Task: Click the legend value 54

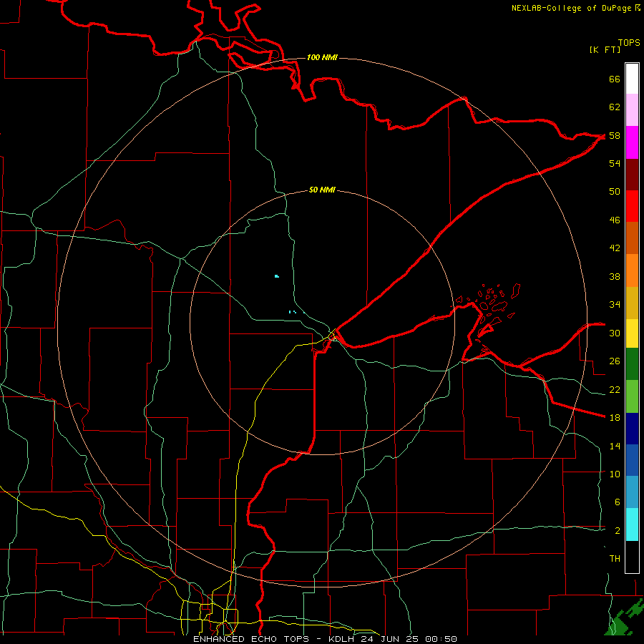Action: coord(615,163)
